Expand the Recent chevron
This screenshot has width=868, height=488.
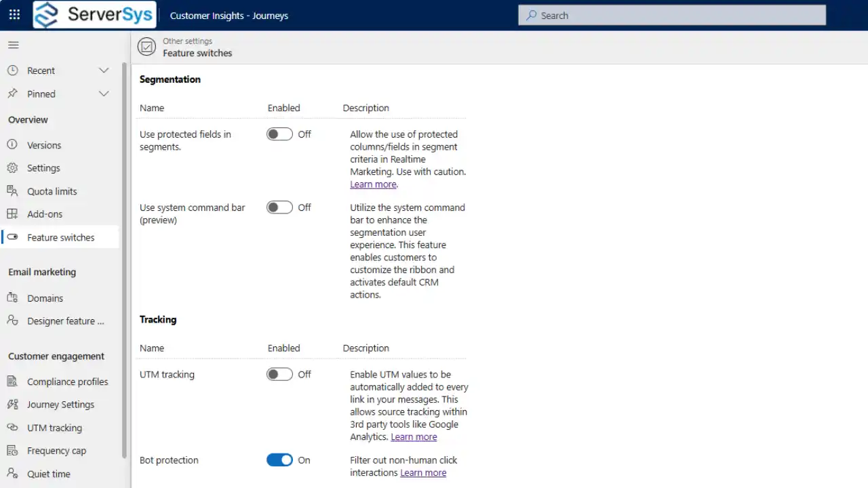tap(104, 70)
